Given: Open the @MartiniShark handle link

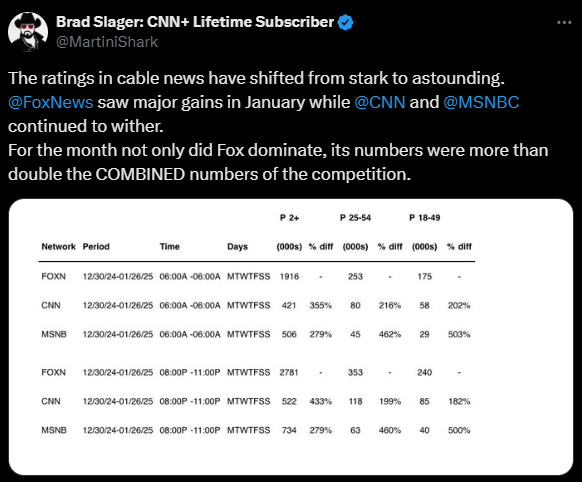Looking at the screenshot, I should [x=107, y=42].
